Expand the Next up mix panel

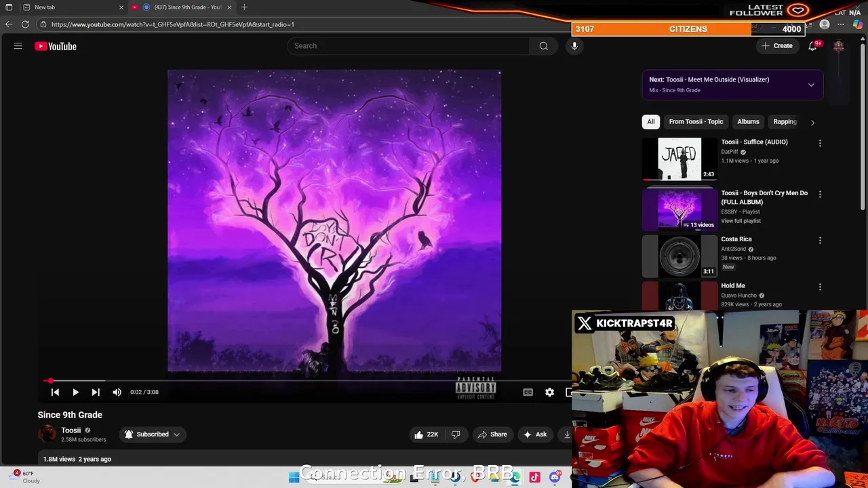pyautogui.click(x=811, y=85)
